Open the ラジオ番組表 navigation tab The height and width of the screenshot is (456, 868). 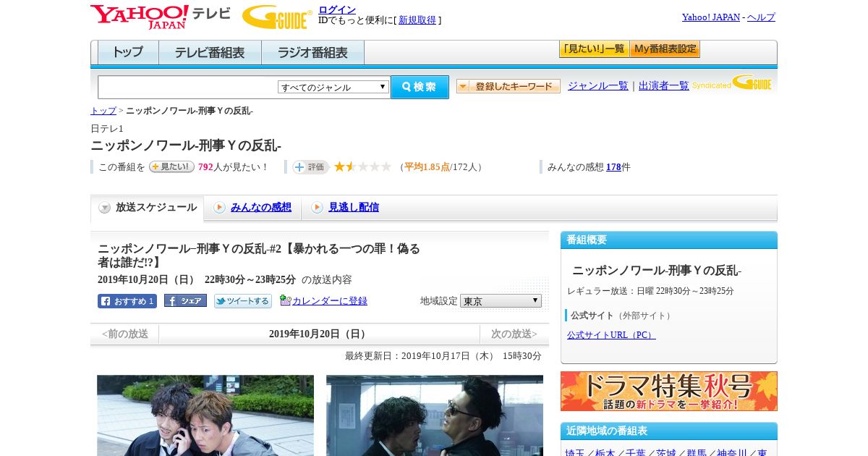pos(313,53)
